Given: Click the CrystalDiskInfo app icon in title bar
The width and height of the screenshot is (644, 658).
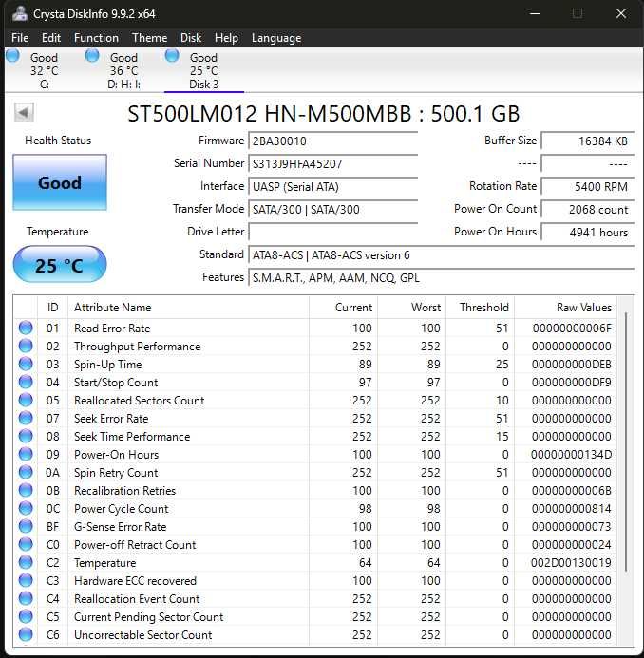Looking at the screenshot, I should click(20, 13).
